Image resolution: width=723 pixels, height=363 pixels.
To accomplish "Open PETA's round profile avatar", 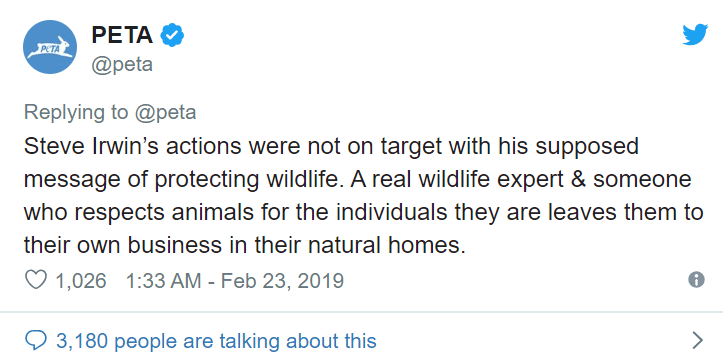I will 50,47.
